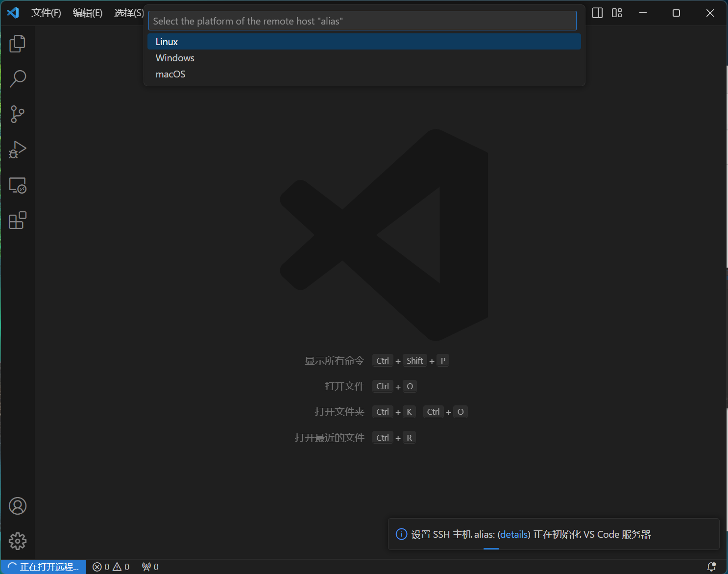Click the notifications bell icon

coord(711,567)
